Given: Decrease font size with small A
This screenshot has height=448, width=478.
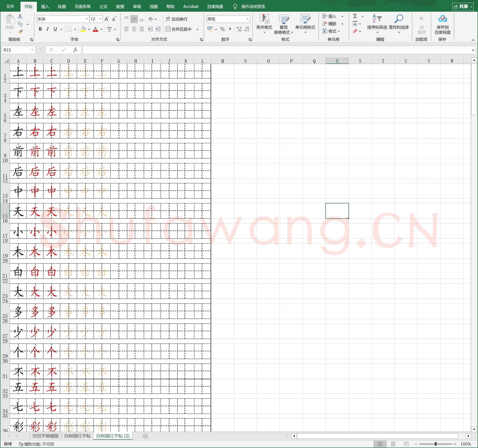Looking at the screenshot, I should click(114, 19).
